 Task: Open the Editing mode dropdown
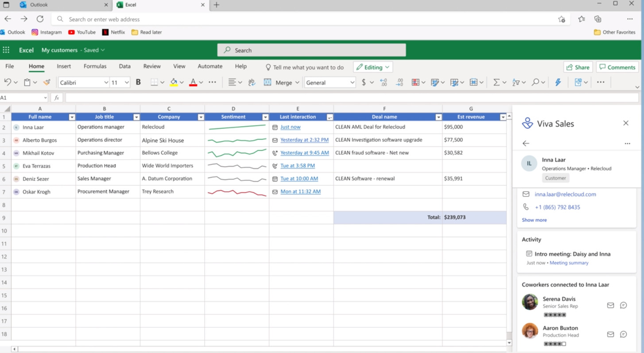(x=373, y=67)
